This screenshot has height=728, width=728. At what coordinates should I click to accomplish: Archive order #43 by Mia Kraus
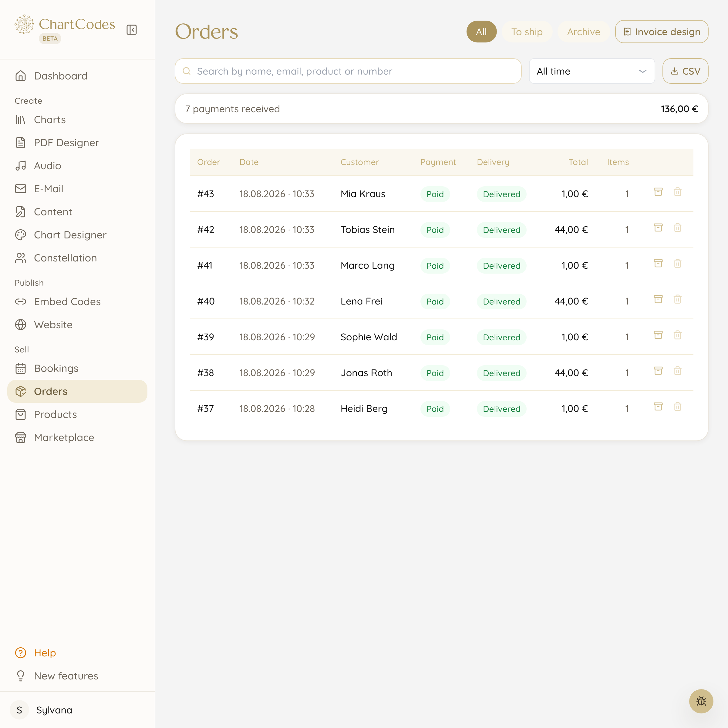click(x=658, y=192)
